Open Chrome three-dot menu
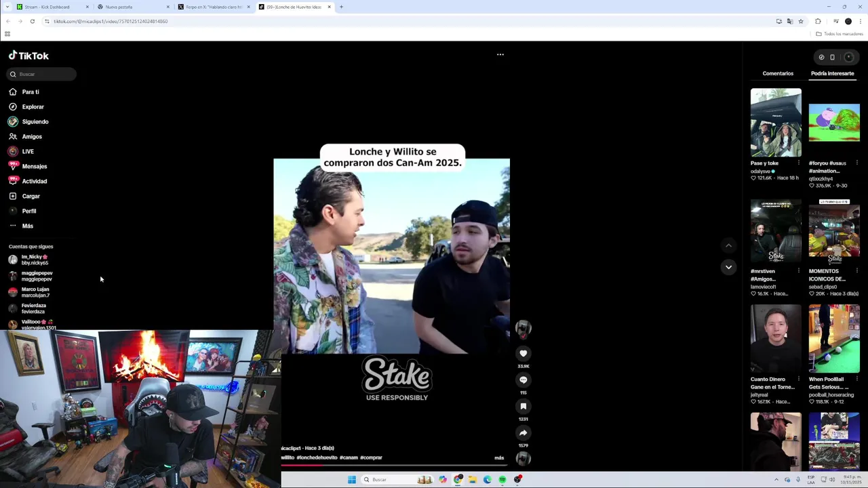Screen dimensions: 868x488 click(x=861, y=21)
